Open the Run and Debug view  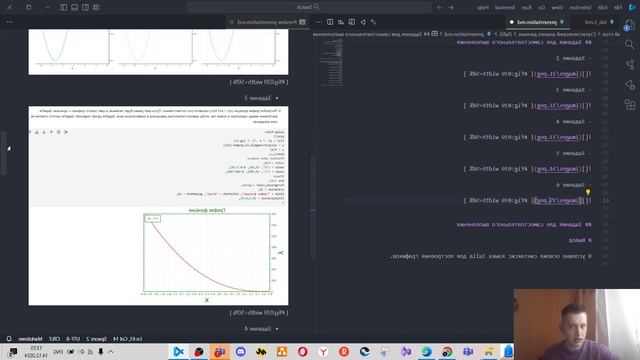(x=630, y=84)
